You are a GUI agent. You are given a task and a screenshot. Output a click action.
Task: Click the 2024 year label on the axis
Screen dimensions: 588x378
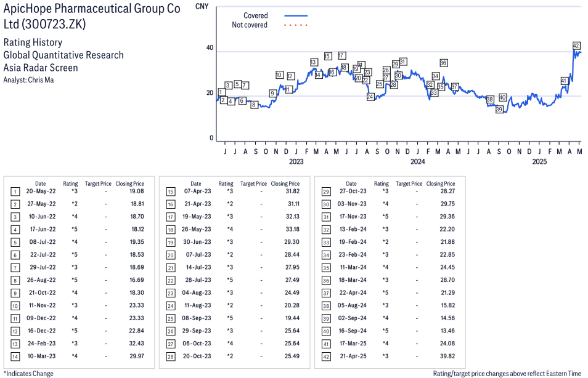point(418,161)
